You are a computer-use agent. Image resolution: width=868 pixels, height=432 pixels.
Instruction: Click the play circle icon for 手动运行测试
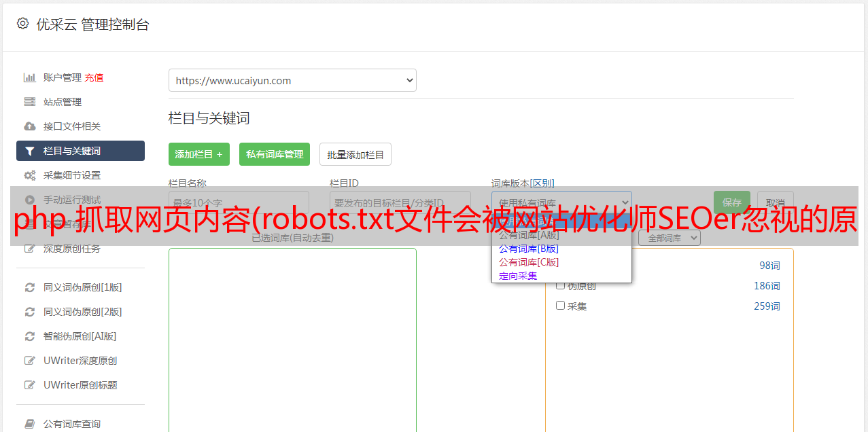pos(30,200)
